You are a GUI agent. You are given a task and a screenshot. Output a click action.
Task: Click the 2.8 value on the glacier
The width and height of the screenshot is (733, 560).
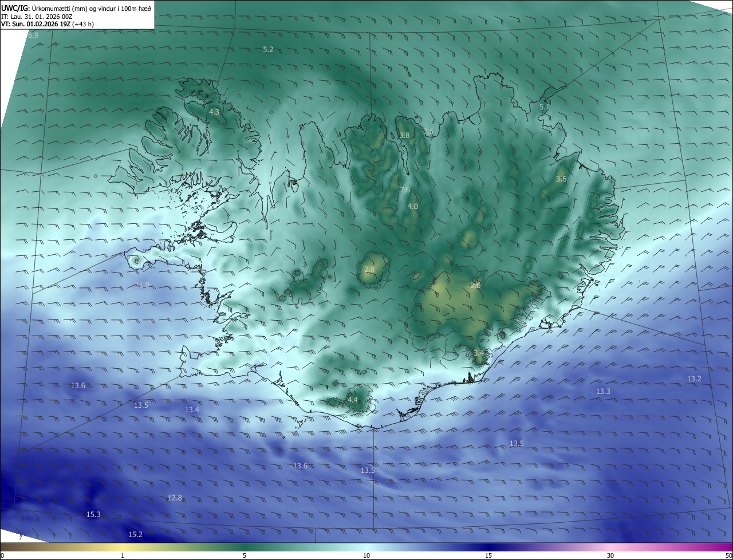click(x=369, y=269)
